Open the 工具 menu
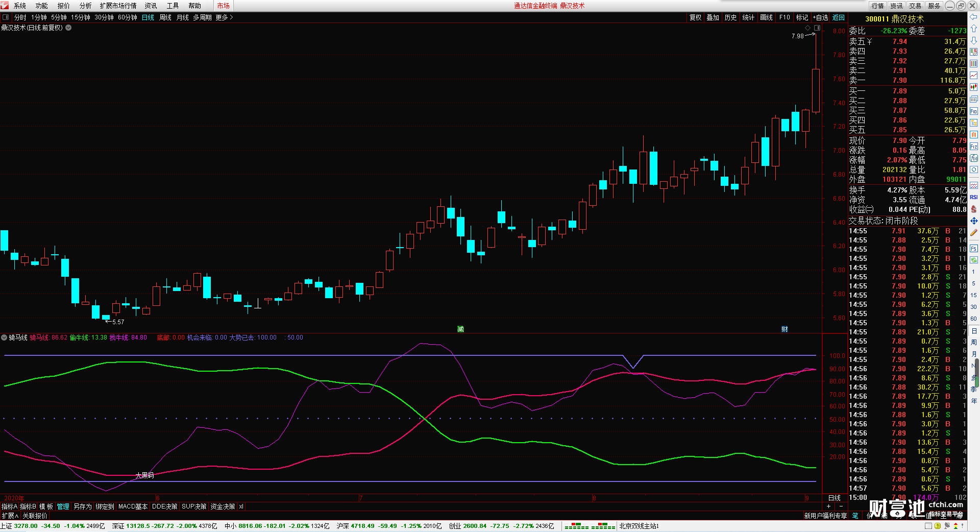 tap(173, 6)
